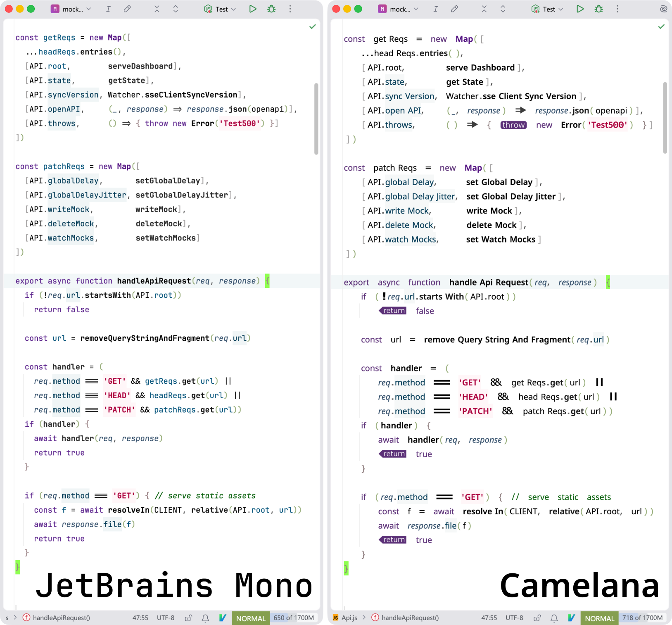672x625 pixels.
Task: Open the Test run configuration dropdown in the left window
Action: tap(220, 9)
